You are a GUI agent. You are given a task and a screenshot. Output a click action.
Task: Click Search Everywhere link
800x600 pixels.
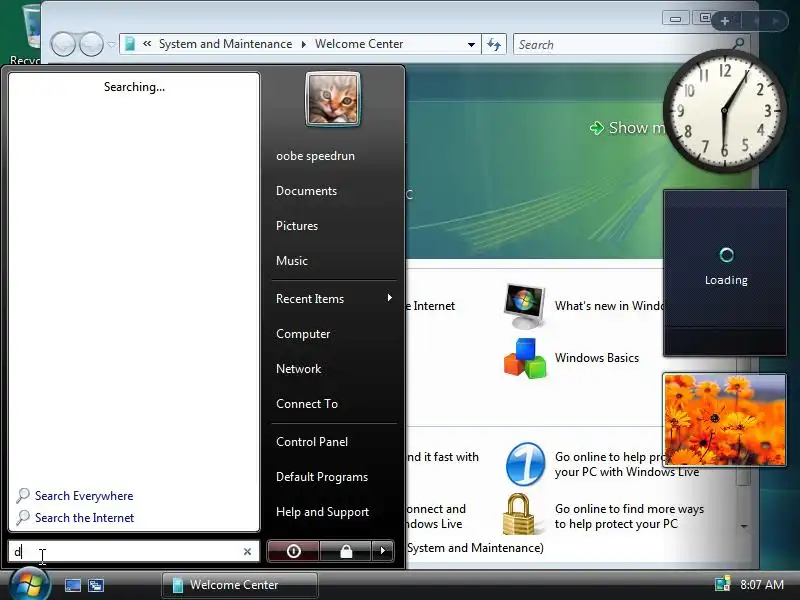pyautogui.click(x=84, y=496)
